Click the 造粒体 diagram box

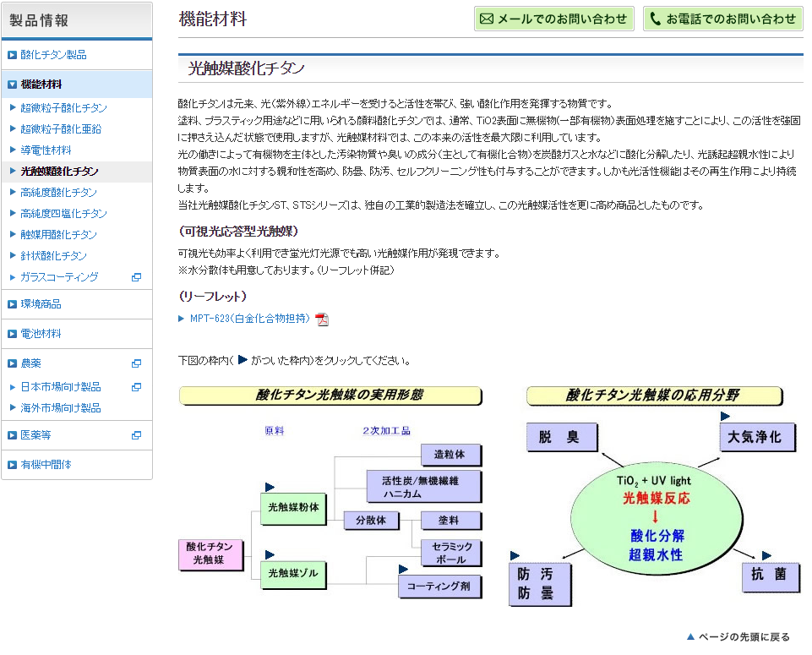(x=450, y=456)
